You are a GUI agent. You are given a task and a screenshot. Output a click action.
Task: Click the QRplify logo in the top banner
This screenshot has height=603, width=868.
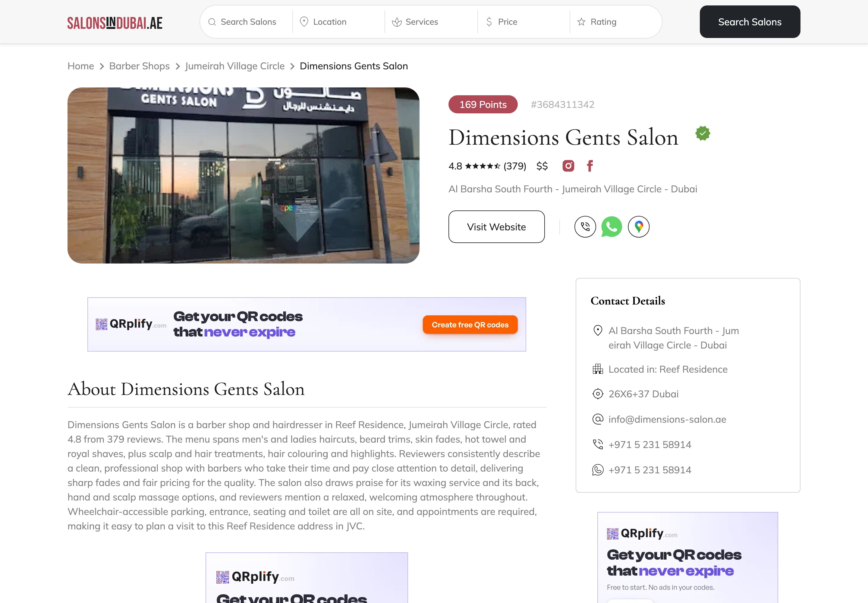pyautogui.click(x=131, y=324)
